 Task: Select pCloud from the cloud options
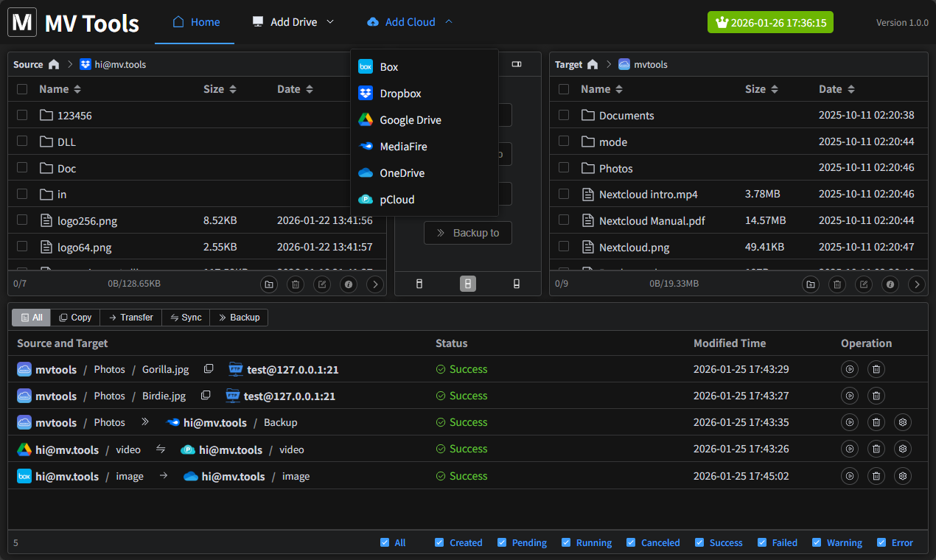point(397,199)
